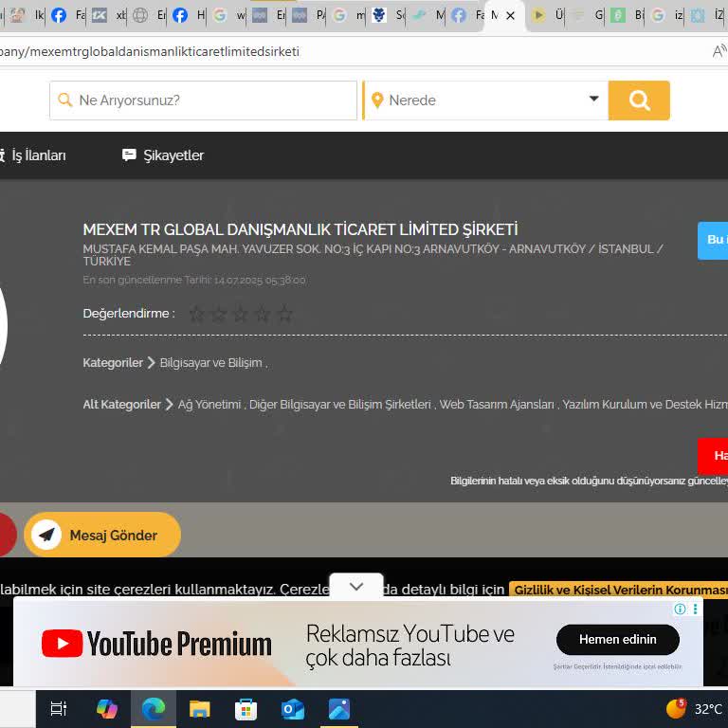This screenshot has height=728, width=728.
Task: Launch Outlook from the taskbar
Action: click(x=293, y=709)
